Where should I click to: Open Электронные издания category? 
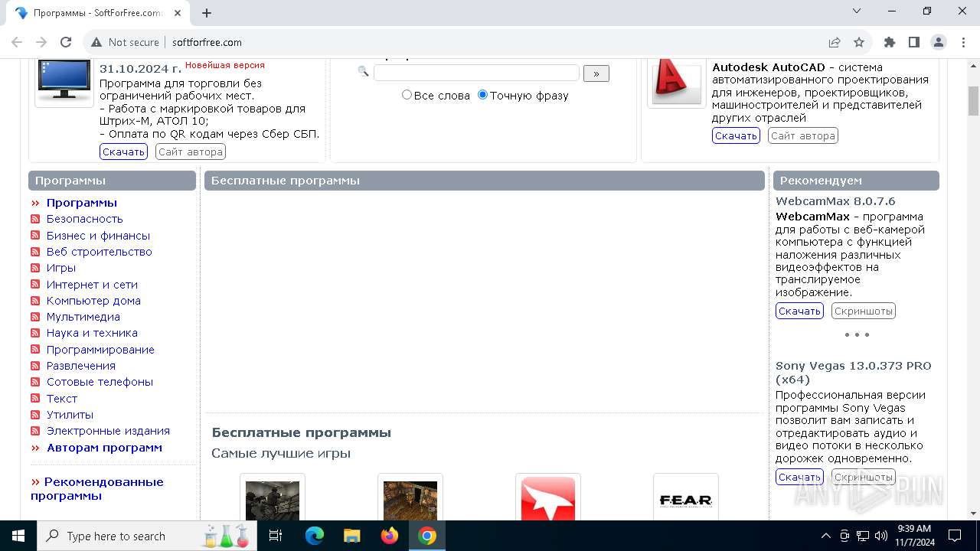coord(108,431)
